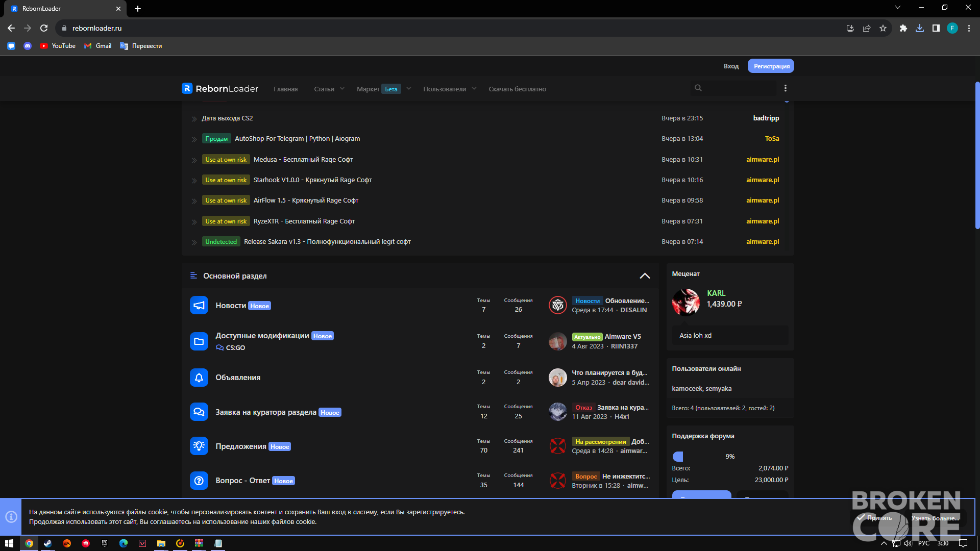This screenshot has width=980, height=551.
Task: Open the Маркет Бета menu item
Action: (x=378, y=89)
